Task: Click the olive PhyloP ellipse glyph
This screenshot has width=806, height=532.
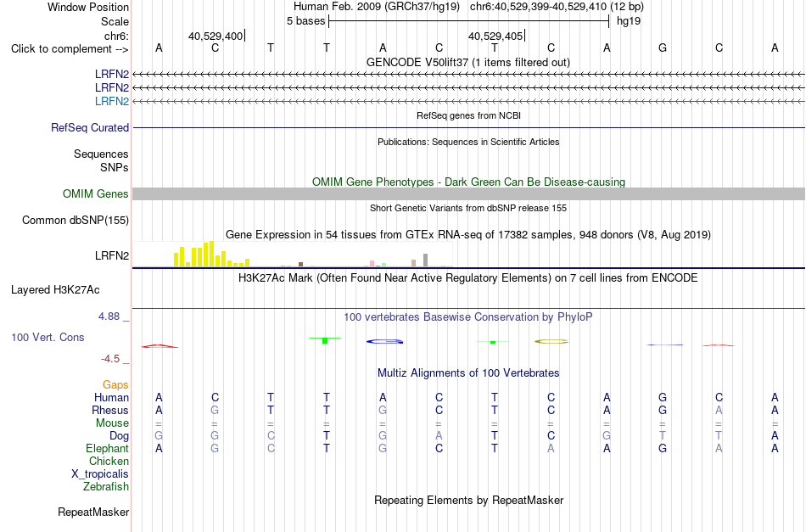Action: (551, 341)
